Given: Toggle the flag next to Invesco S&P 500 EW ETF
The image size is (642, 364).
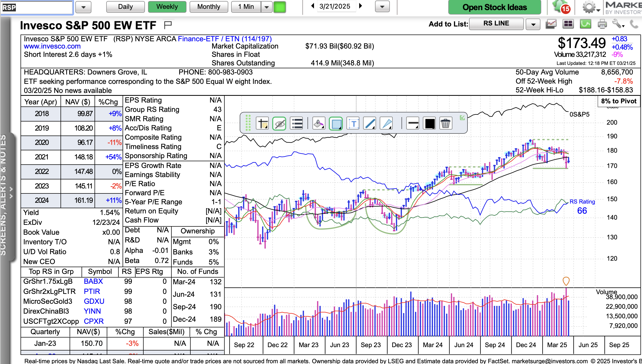Looking at the screenshot, I should click(x=168, y=25).
